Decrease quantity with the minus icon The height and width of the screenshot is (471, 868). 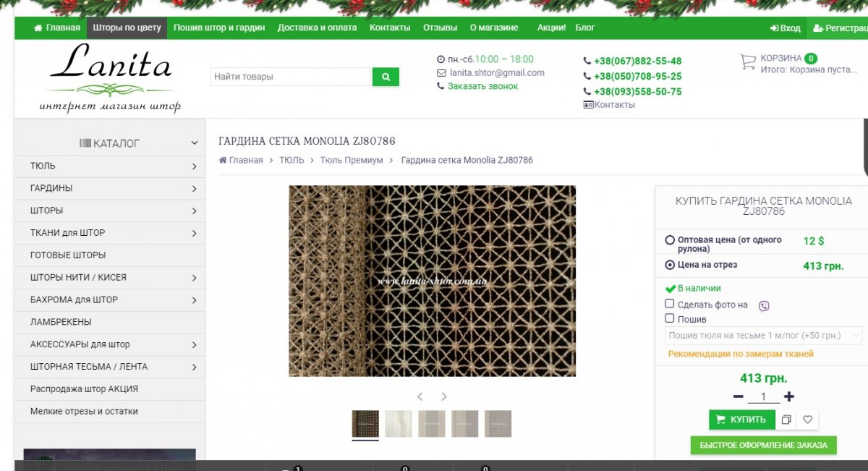pos(738,396)
